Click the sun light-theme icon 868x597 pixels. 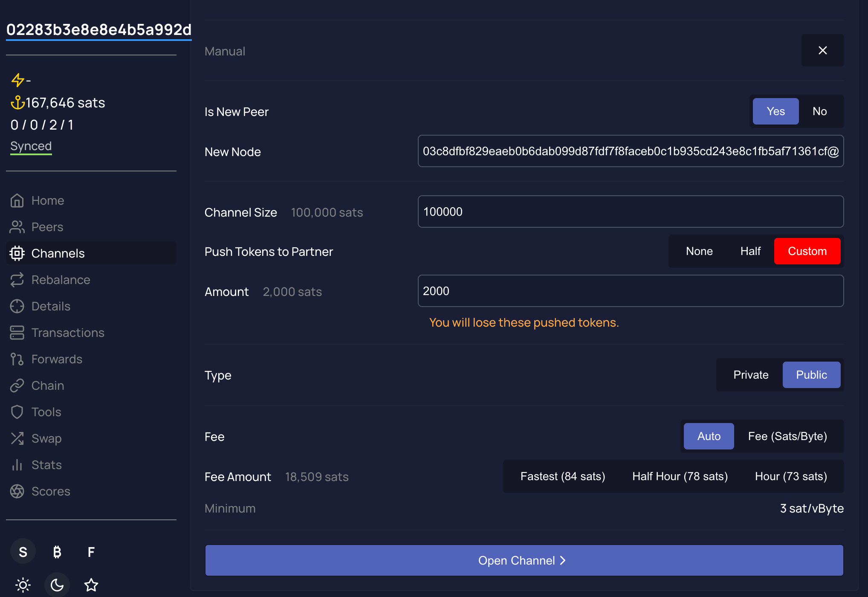23,585
